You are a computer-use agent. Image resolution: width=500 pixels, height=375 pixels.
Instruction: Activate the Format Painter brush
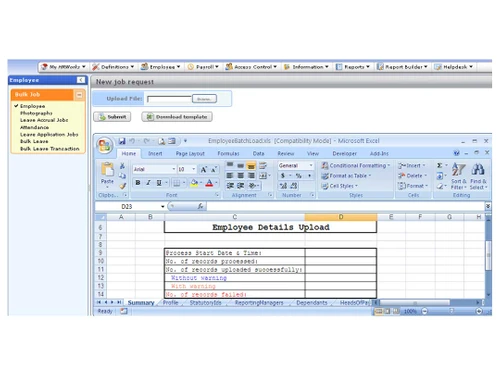[x=122, y=186]
